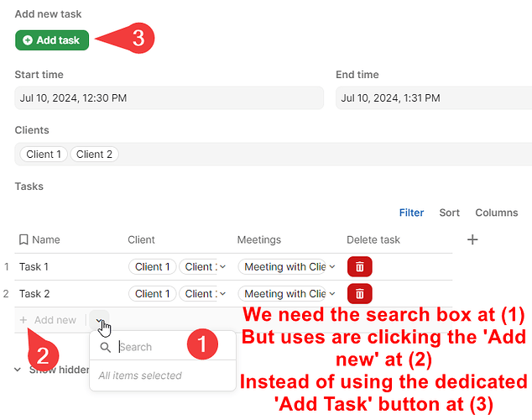
Task: Click the Meetings column header
Action: tap(259, 239)
